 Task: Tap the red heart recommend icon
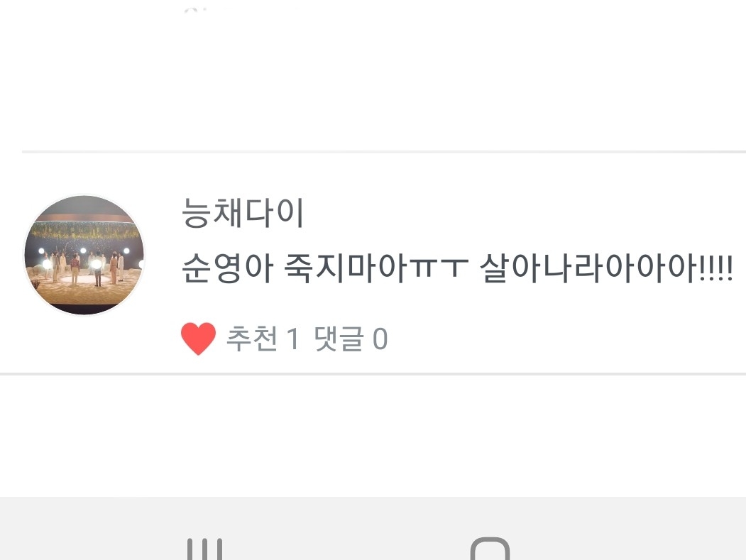(199, 339)
